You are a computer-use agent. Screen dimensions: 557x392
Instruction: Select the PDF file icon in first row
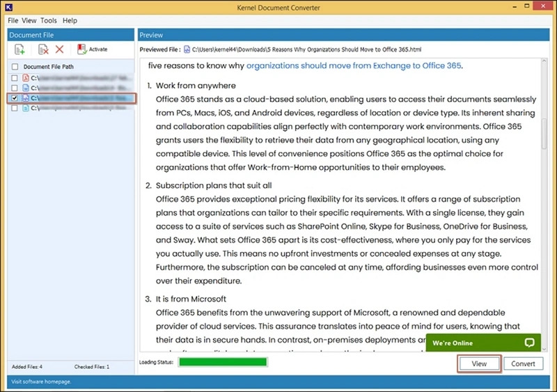click(25, 78)
